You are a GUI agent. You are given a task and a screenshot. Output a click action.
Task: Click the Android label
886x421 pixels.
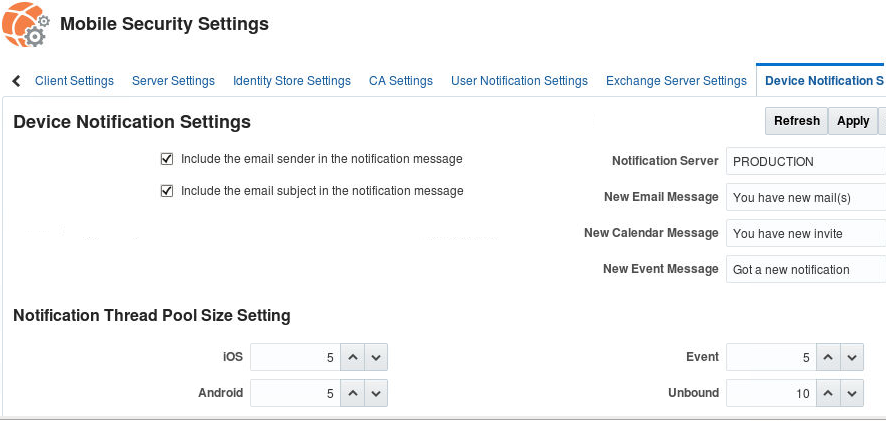pos(220,393)
